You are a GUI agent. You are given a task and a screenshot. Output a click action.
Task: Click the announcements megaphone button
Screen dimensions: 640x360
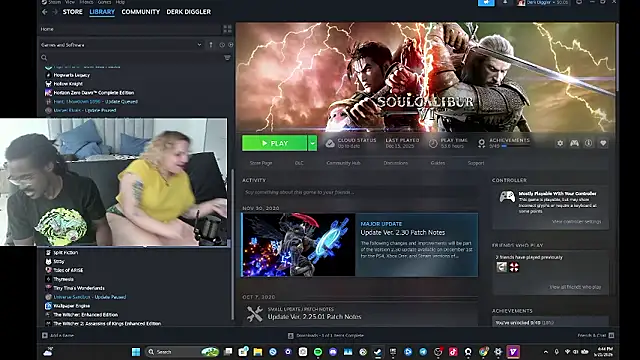[486, 2]
